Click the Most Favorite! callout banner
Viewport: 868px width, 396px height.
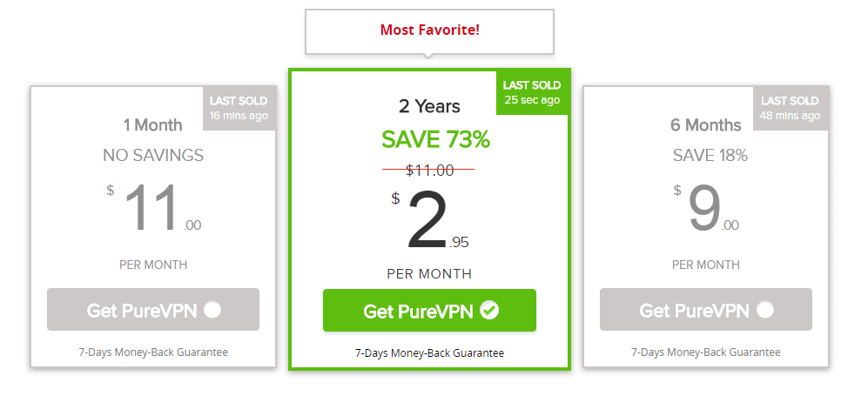[x=429, y=31]
